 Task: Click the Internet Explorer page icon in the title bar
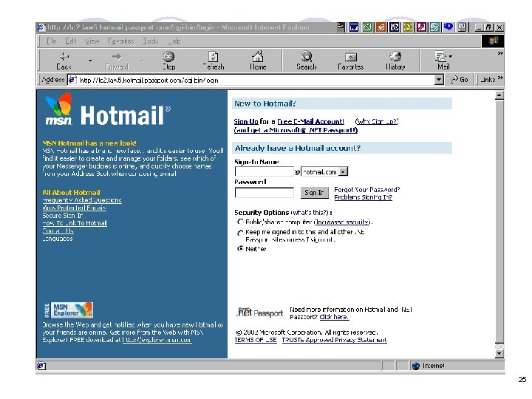[41, 27]
